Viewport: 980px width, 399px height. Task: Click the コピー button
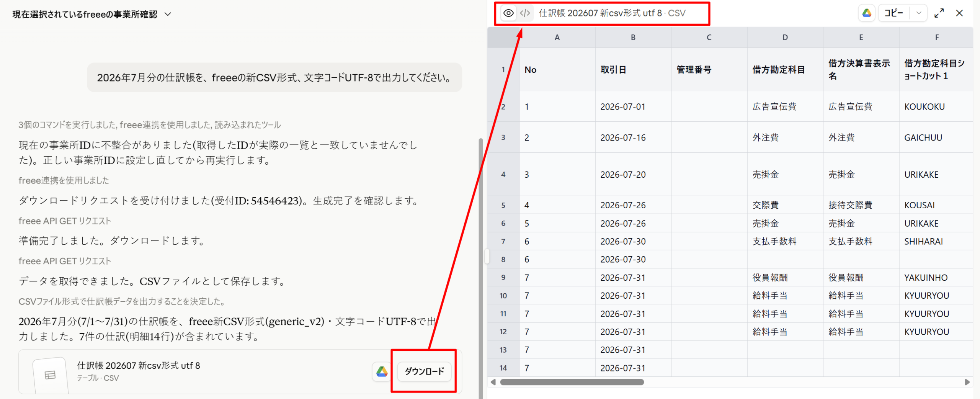pyautogui.click(x=894, y=13)
